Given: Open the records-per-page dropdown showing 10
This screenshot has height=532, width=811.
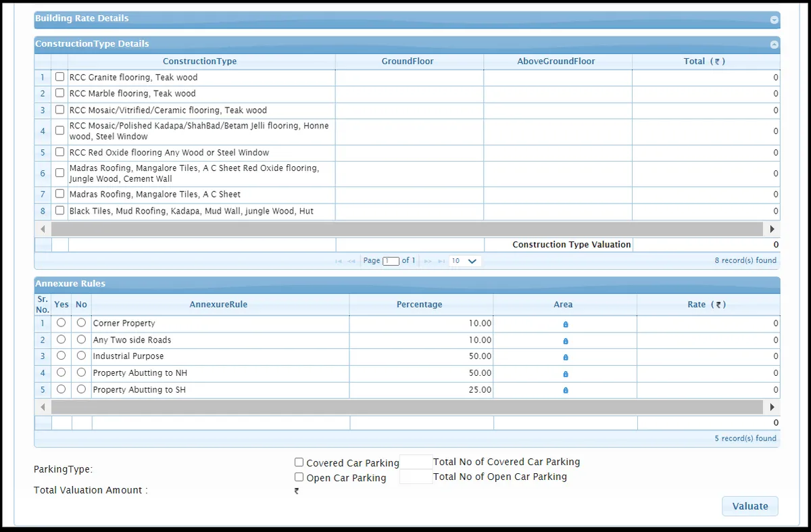Looking at the screenshot, I should (x=464, y=260).
